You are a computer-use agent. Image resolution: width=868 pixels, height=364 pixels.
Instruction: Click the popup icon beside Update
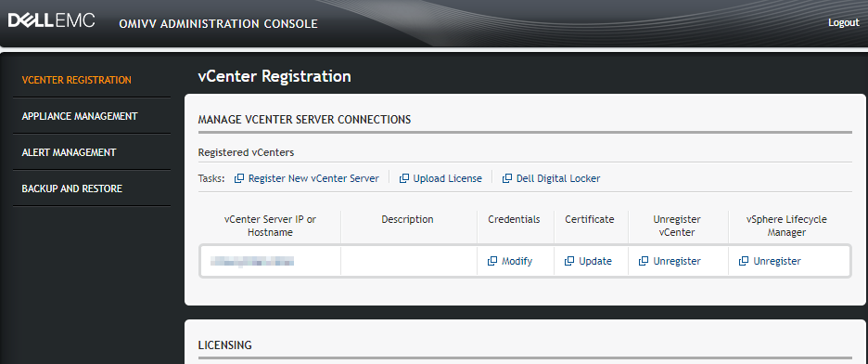pos(569,261)
